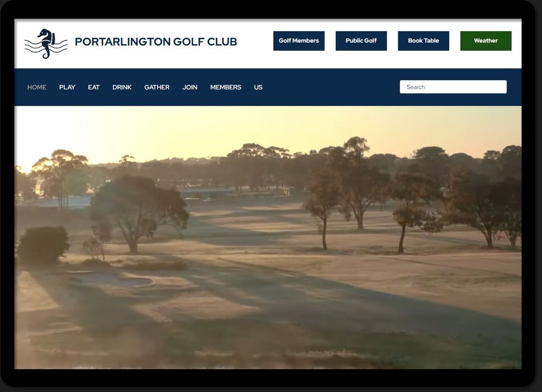Image resolution: width=542 pixels, height=392 pixels.
Task: Click the Portarlington Golf Club title
Action: click(x=155, y=42)
